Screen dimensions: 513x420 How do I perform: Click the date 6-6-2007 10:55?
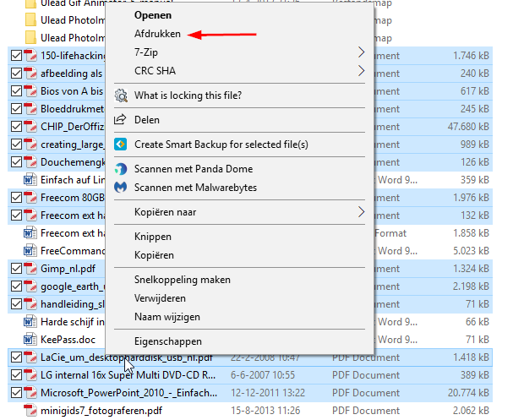point(263,375)
